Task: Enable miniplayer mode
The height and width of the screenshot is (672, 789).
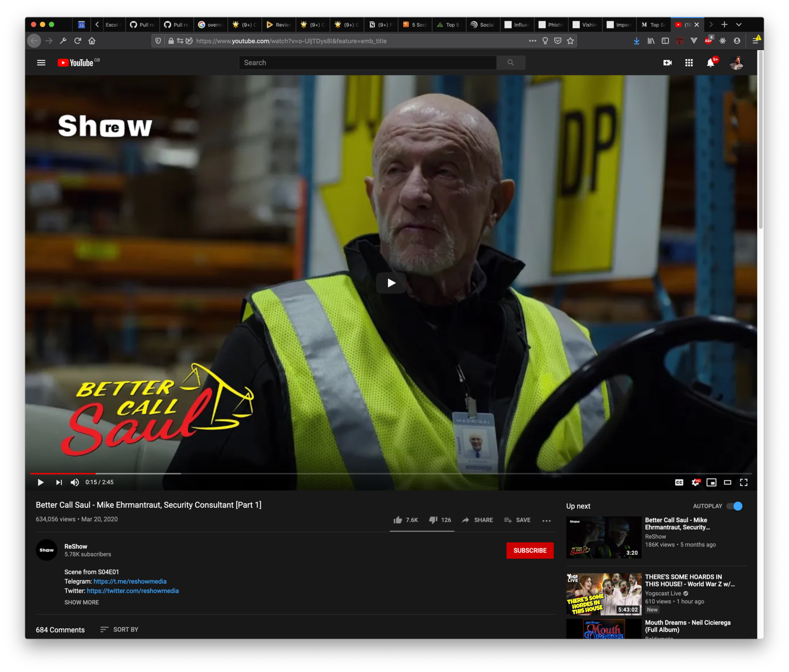Action: pyautogui.click(x=711, y=482)
